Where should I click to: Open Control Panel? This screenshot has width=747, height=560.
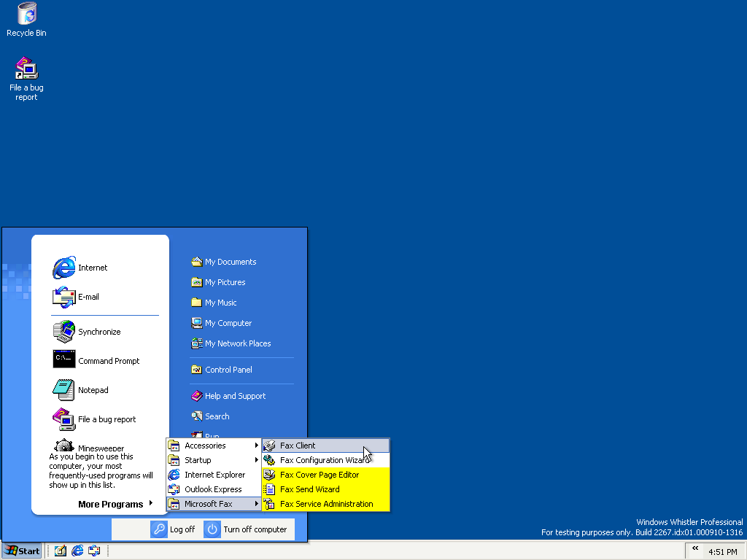[222, 370]
